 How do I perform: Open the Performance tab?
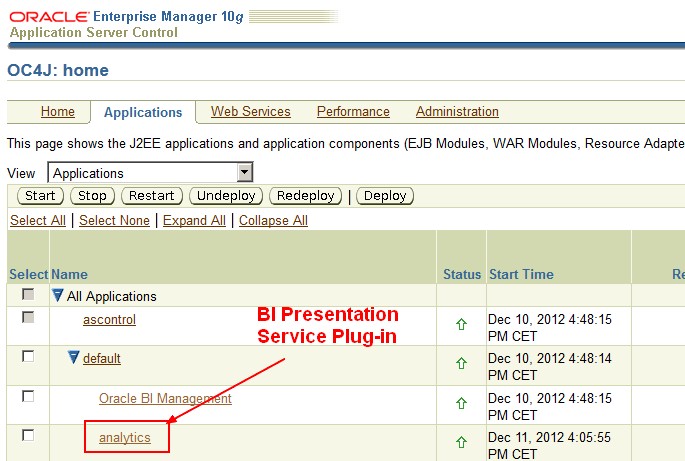(353, 111)
